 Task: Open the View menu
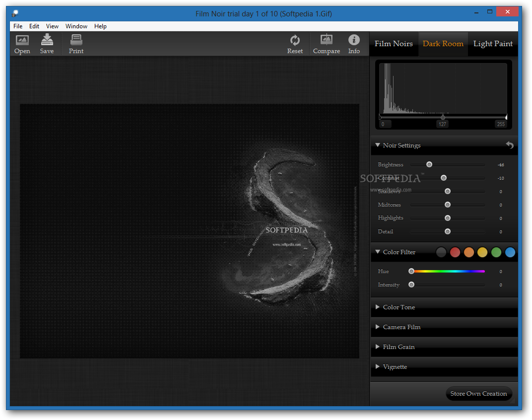click(52, 26)
